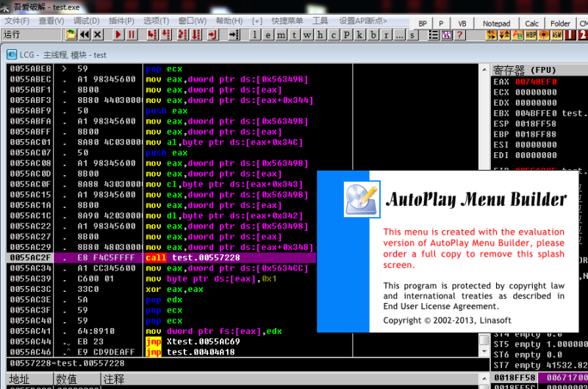This screenshot has height=389, width=588.
Task: Click the Calc button
Action: point(531,24)
